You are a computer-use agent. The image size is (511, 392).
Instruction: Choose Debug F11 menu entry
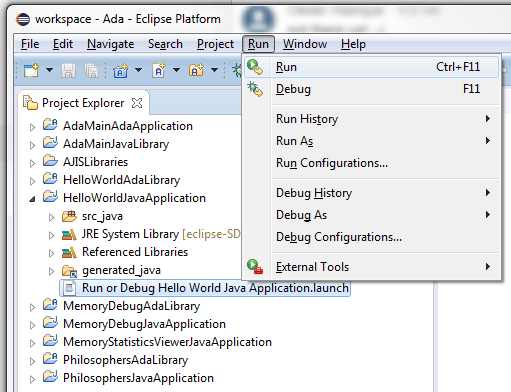pyautogui.click(x=371, y=89)
